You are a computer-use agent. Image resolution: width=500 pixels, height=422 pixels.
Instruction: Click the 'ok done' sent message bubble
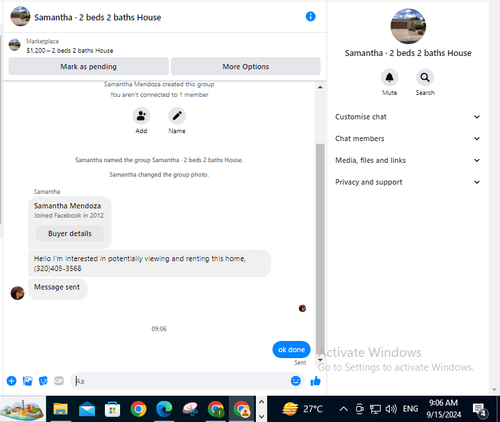(x=291, y=350)
